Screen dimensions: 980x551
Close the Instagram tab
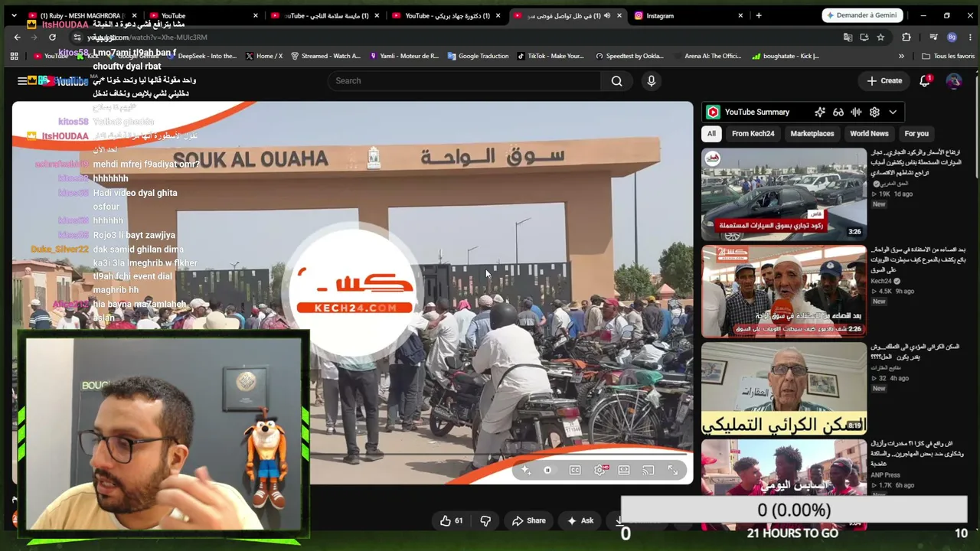740,15
